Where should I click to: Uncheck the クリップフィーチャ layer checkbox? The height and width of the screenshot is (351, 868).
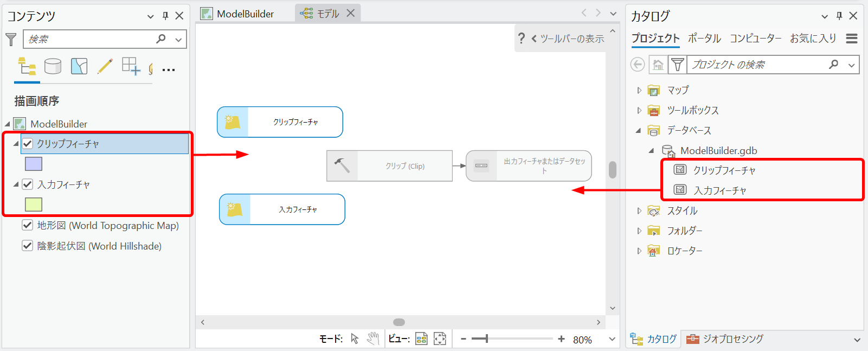point(28,144)
